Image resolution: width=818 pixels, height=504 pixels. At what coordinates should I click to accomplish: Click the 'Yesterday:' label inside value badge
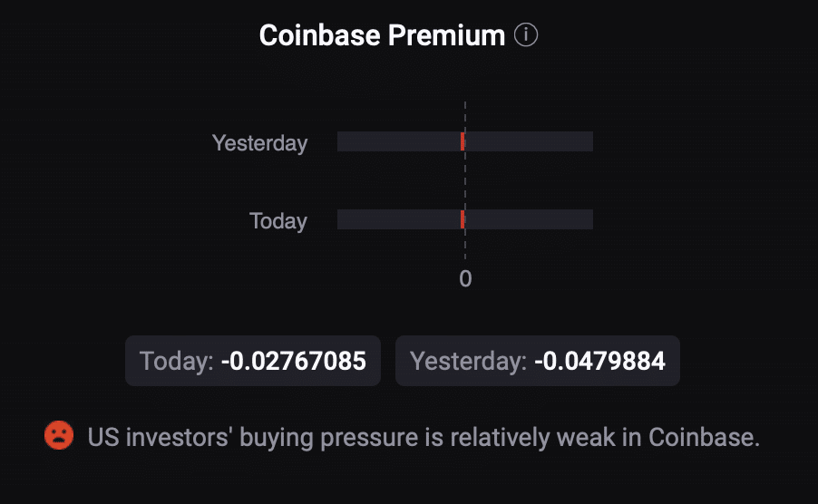(468, 362)
